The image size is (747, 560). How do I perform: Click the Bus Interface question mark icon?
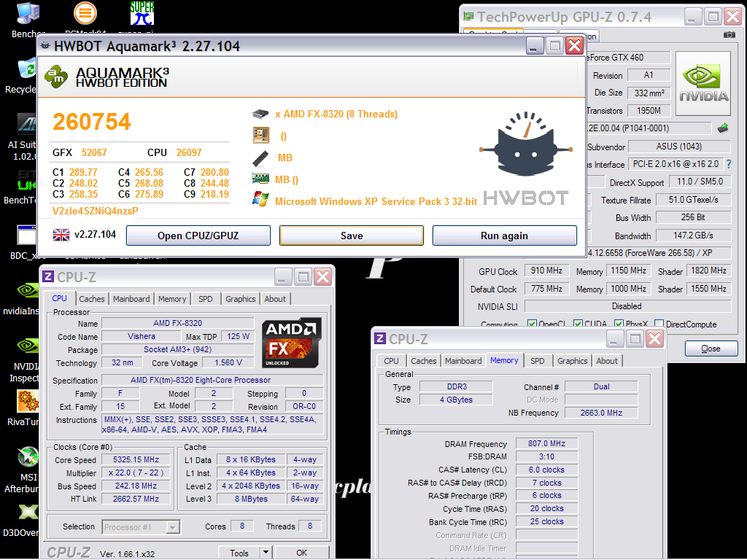729,164
